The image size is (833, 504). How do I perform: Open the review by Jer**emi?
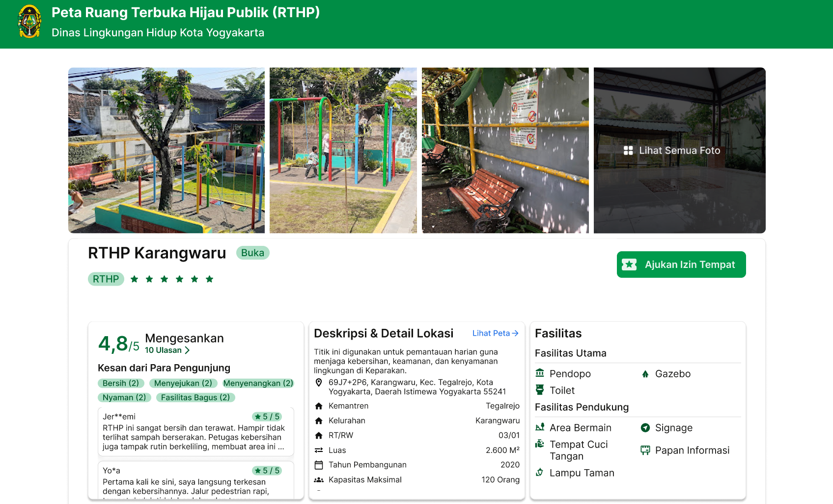tap(196, 431)
